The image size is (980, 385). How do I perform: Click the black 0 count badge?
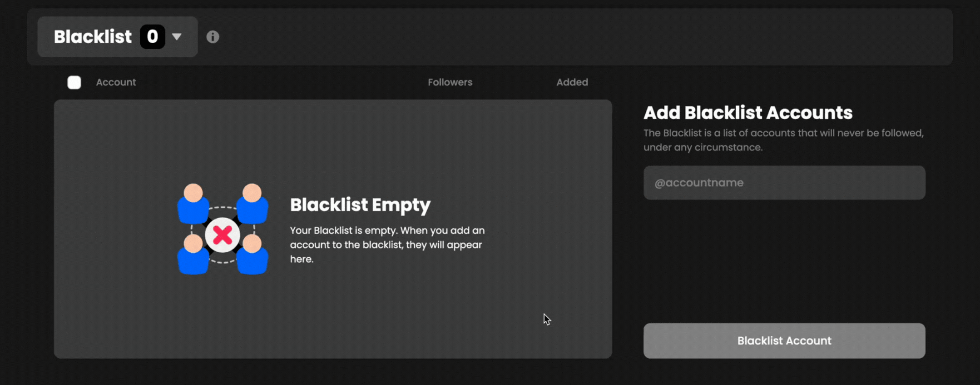coord(152,37)
